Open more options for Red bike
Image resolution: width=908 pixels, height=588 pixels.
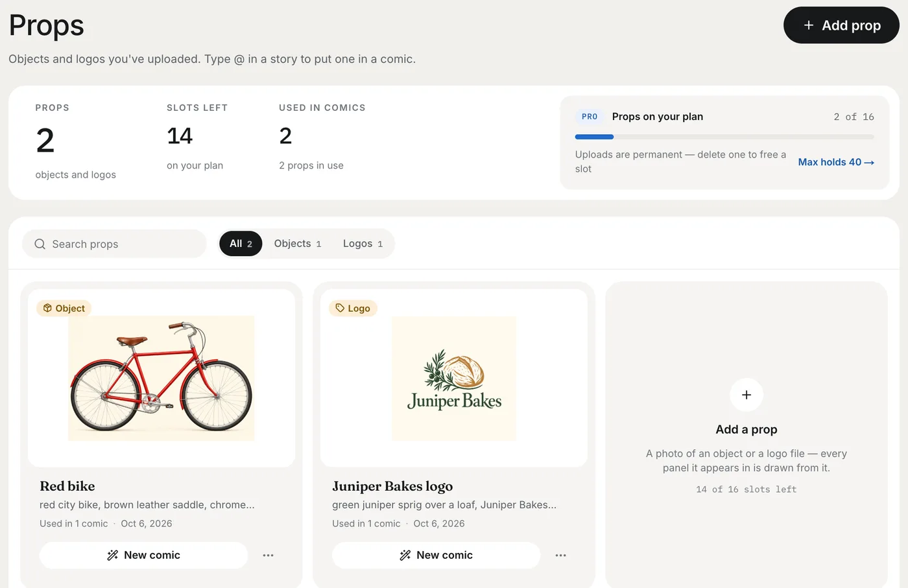click(x=268, y=556)
